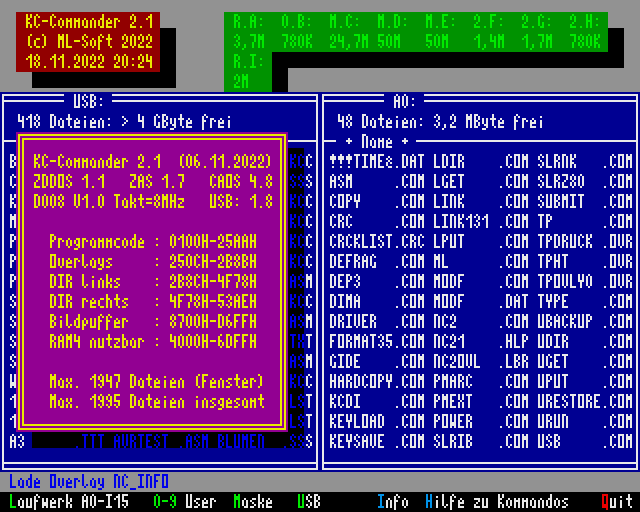Select file TPDRUCK.OVR
This screenshot has height=512, width=640.
pos(585,242)
